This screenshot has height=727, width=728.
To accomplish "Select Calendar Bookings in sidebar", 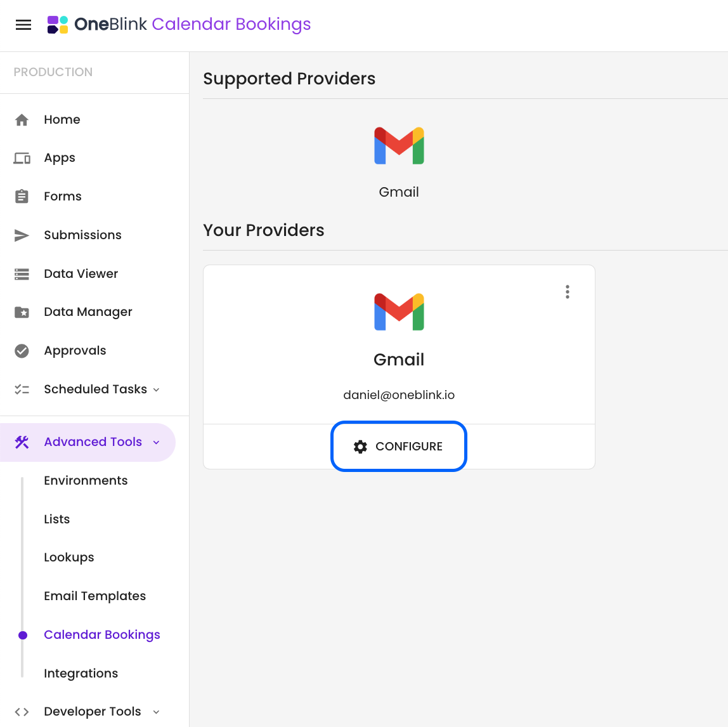I will coord(102,634).
